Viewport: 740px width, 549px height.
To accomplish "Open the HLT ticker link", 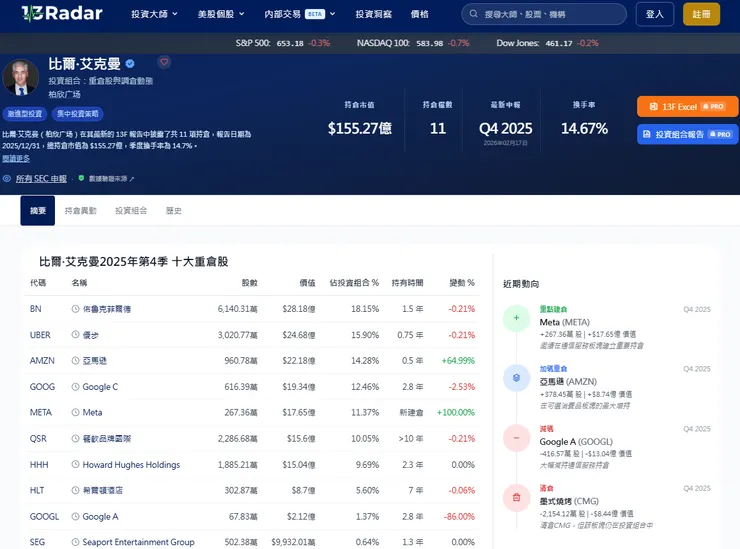I will [x=37, y=490].
